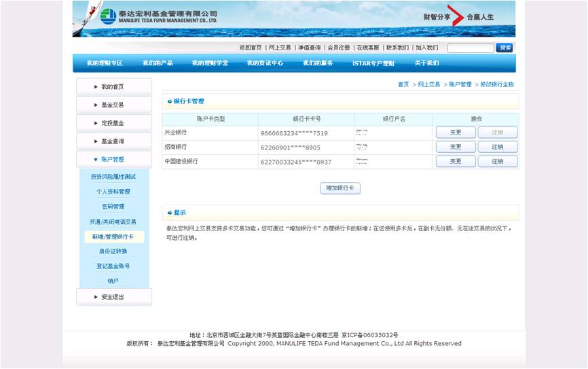Click card number 62270033245****0937
588x369 pixels.
click(x=296, y=162)
